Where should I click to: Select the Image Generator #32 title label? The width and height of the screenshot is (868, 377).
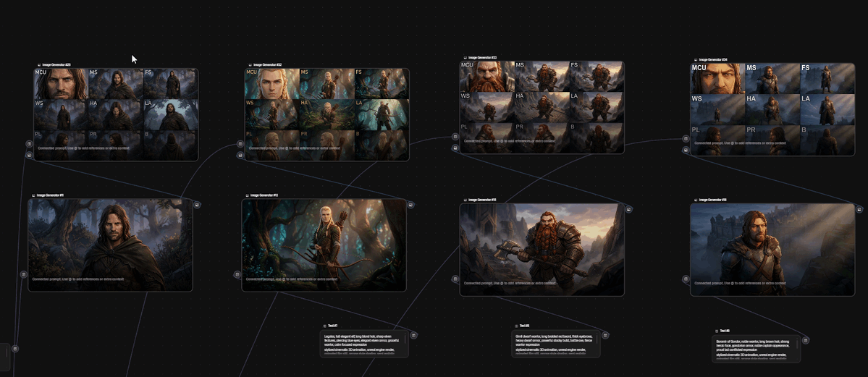268,65
